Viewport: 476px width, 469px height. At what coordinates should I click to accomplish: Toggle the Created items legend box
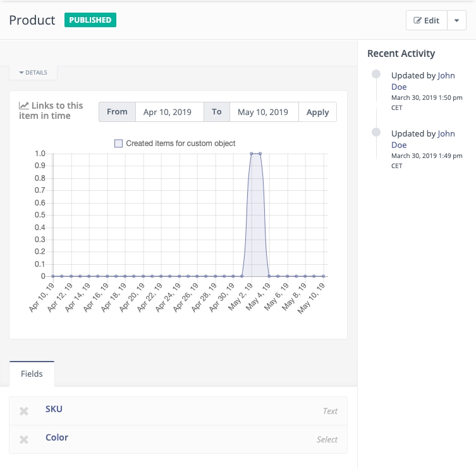click(x=118, y=143)
